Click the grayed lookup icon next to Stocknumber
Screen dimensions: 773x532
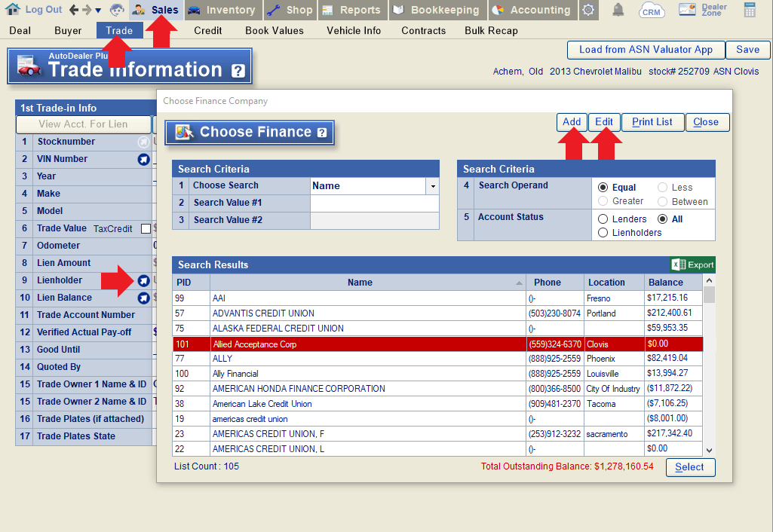[x=143, y=142]
